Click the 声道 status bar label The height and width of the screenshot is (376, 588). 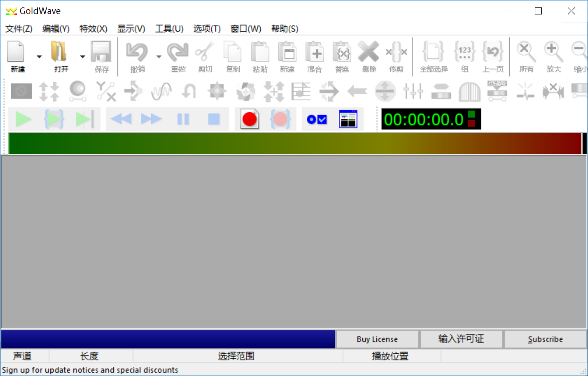point(22,356)
